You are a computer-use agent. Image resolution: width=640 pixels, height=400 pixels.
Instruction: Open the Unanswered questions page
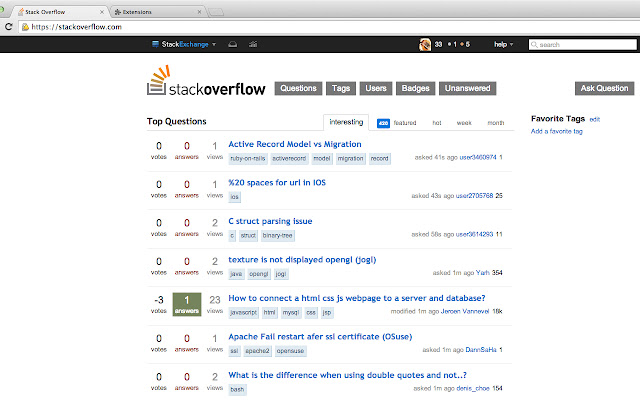click(467, 88)
